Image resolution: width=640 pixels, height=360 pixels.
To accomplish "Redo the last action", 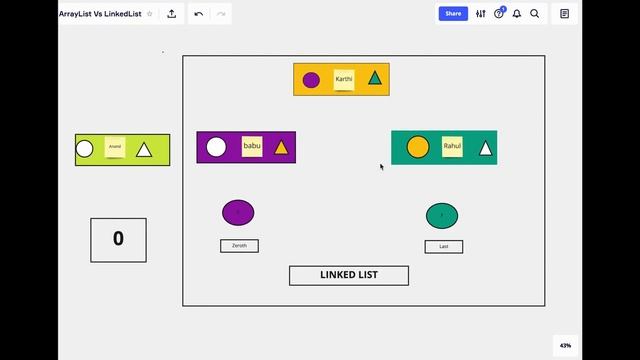I will coord(221,14).
